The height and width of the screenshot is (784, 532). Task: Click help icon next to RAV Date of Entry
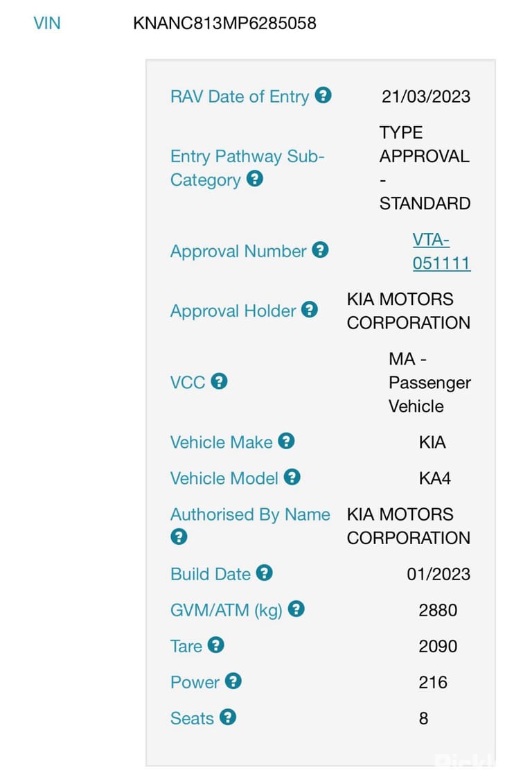pos(323,95)
